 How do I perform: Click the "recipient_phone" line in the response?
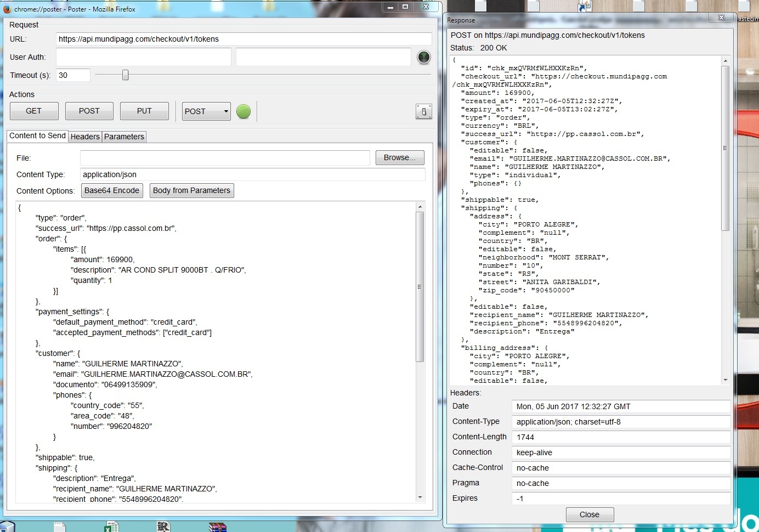point(546,323)
